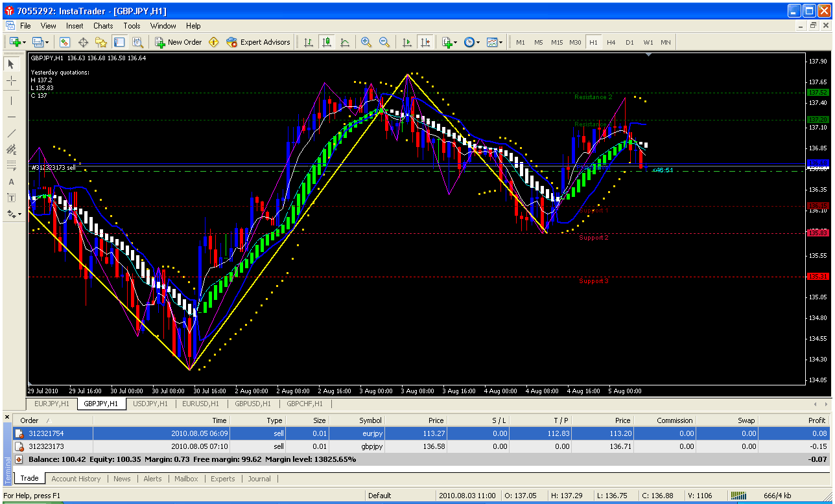Select the Fibonacci retracement tool

pos(12,165)
